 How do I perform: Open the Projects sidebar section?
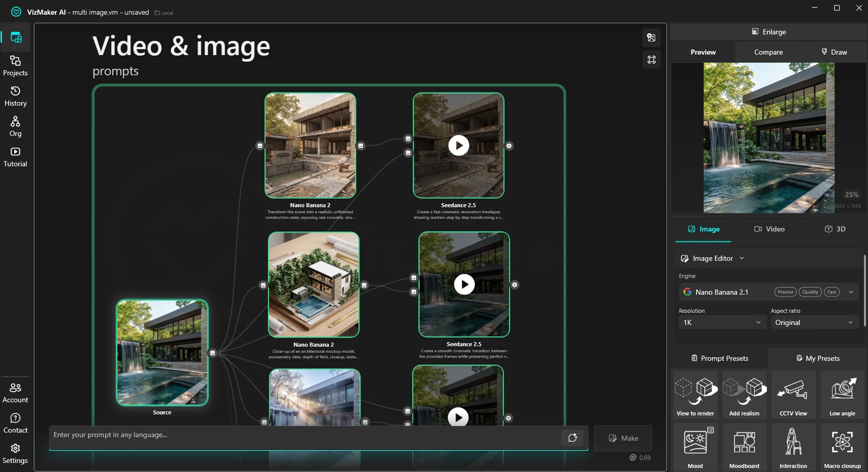tap(15, 66)
